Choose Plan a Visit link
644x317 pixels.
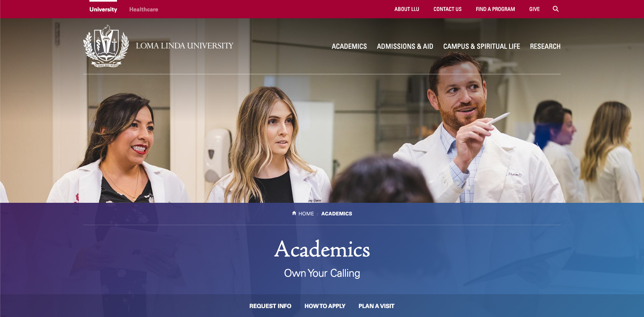coord(376,306)
